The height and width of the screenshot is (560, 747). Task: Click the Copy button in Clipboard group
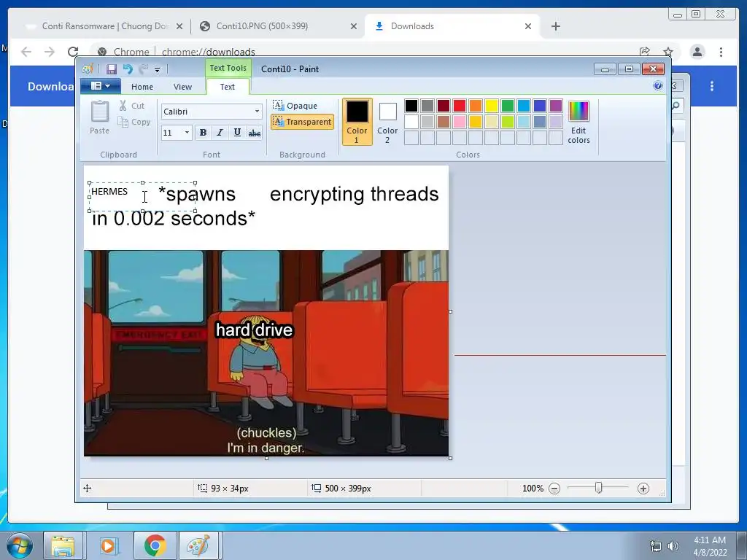(134, 122)
